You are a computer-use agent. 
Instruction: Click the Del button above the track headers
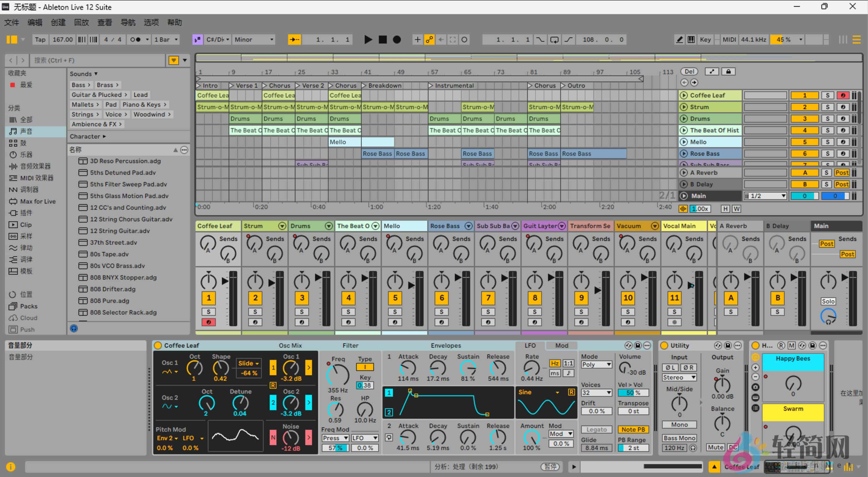[689, 71]
